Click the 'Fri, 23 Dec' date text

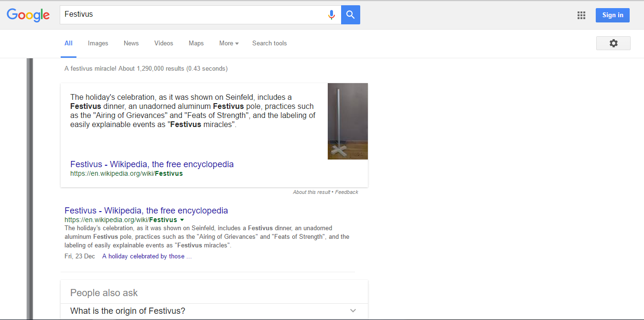tap(80, 256)
